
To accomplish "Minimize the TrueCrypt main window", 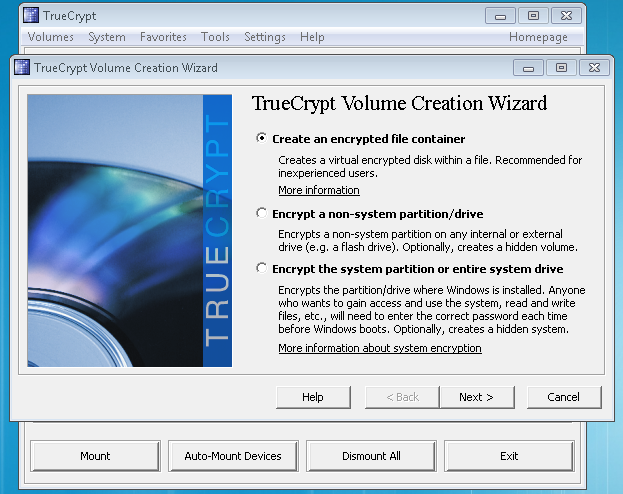I will click(500, 16).
